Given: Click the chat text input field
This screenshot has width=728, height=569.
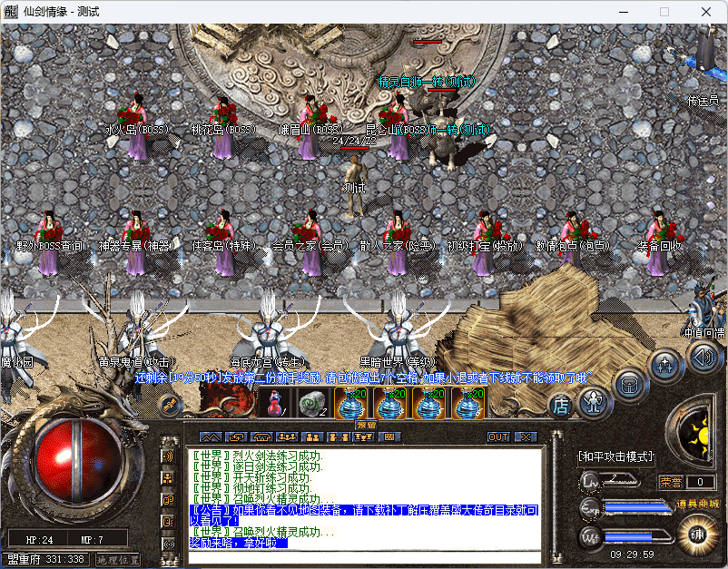Looking at the screenshot, I should [365, 557].
